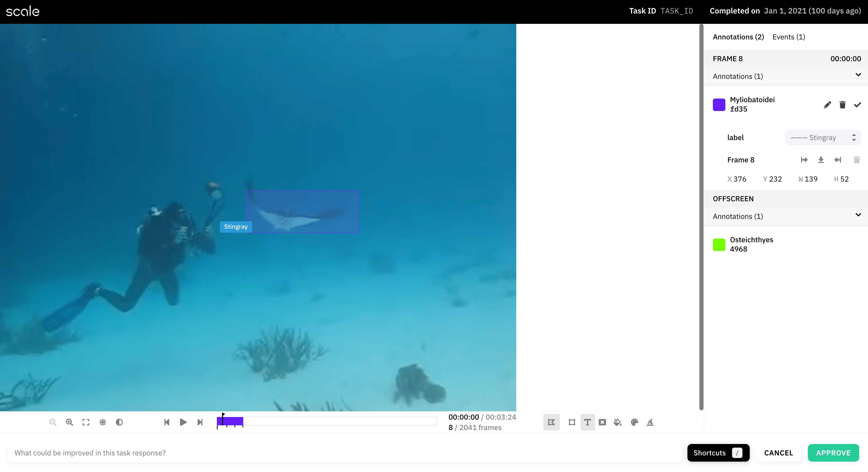Click the wizard hat icon
Image resolution: width=868 pixels, height=472 pixels.
click(650, 422)
